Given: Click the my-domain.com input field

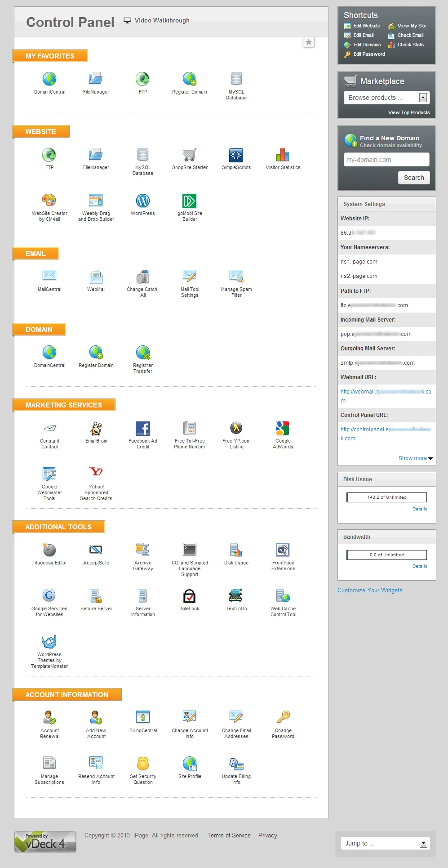Looking at the screenshot, I should [386, 160].
